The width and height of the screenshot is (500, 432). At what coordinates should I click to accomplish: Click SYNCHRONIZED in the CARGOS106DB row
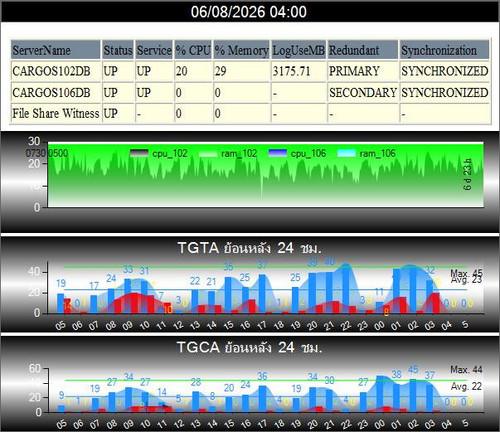[x=445, y=92]
